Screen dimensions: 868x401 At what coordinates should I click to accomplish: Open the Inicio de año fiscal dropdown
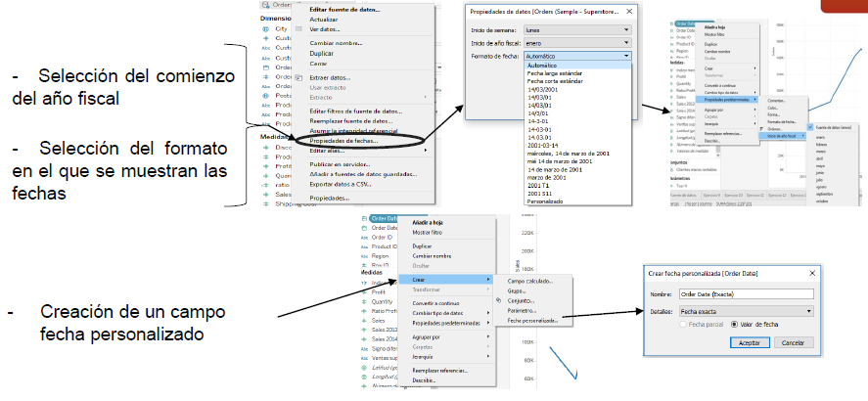[577, 43]
